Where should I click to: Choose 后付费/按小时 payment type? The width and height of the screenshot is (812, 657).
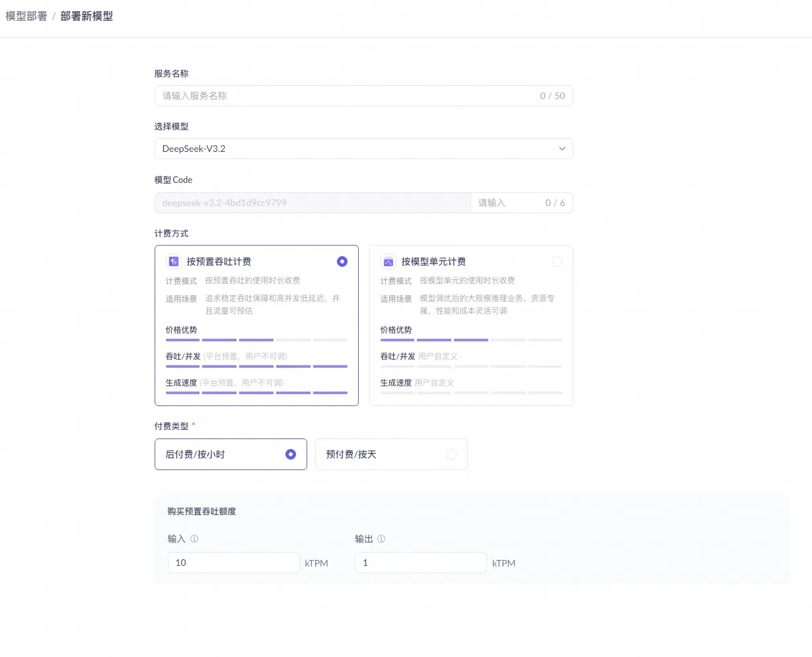[x=231, y=454]
